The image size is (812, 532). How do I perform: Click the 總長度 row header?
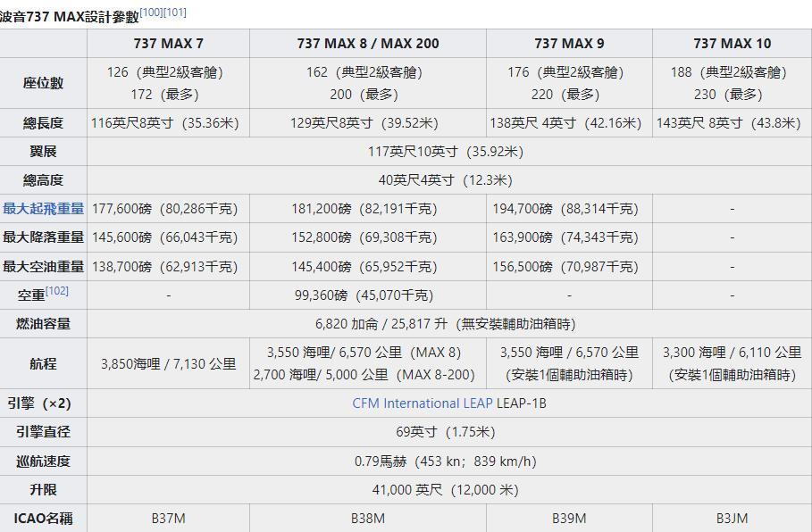(43, 123)
